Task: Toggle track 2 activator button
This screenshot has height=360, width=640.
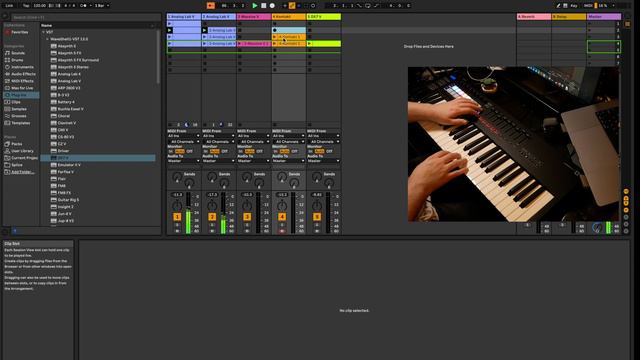Action: tap(212, 217)
